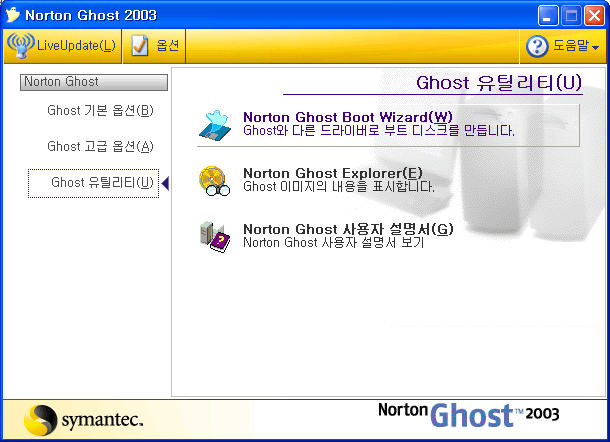This screenshot has width=610, height=442.
Task: Click the blue question mark help icon
Action: 537,46
